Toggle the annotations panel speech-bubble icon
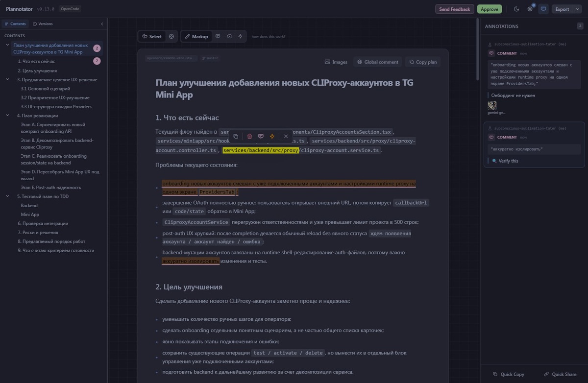The height and width of the screenshot is (383, 588). pos(543,9)
